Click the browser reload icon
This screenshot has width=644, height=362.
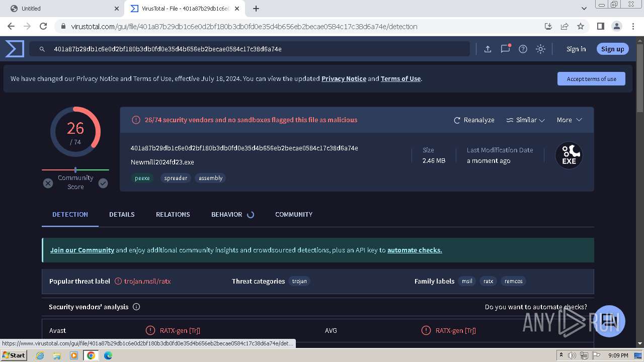(43, 26)
